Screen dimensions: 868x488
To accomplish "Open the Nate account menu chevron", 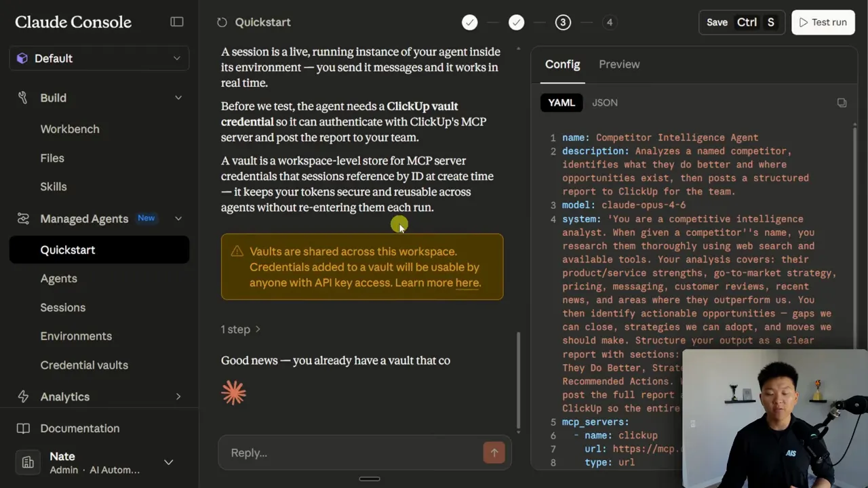I will pyautogui.click(x=168, y=462).
